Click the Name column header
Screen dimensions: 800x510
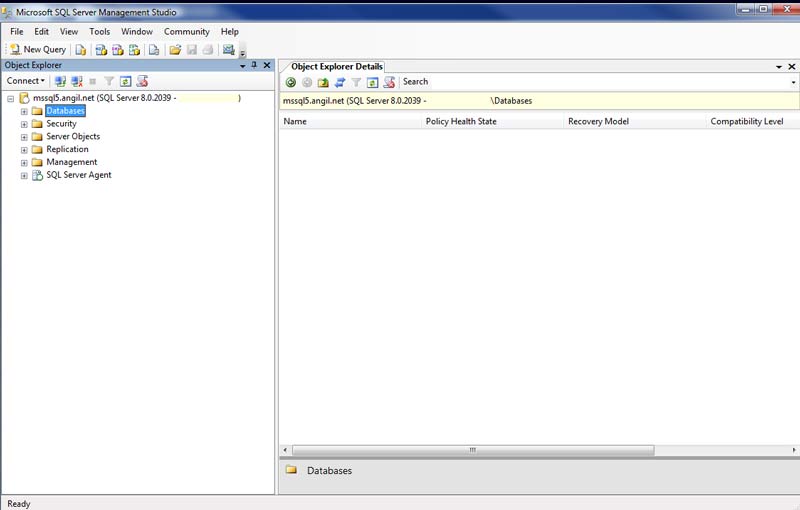(351, 121)
